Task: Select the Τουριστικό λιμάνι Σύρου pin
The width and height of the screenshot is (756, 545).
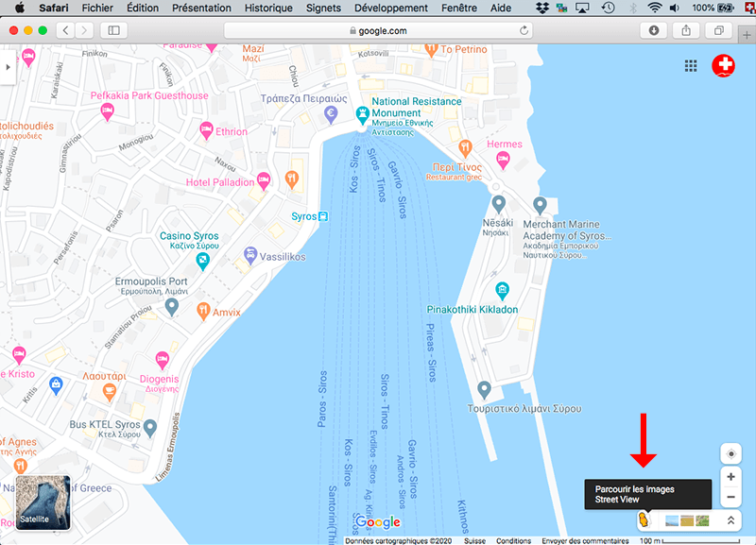Action: 484,389
